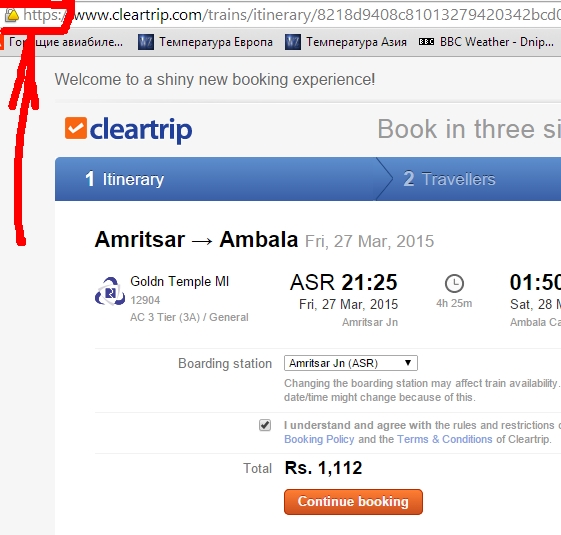Screen dimensions: 561x535
Task: Open the Booking Policy link
Action: click(319, 439)
